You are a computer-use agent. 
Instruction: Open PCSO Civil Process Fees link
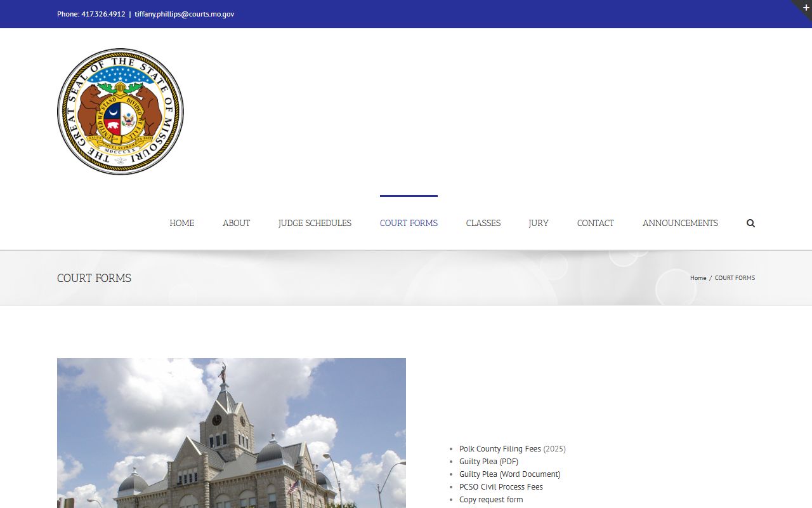coord(501,487)
